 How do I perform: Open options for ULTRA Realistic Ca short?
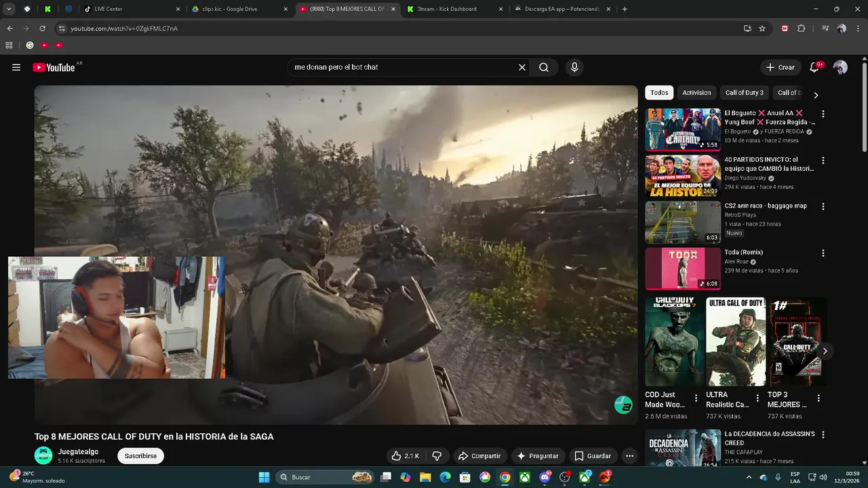pyautogui.click(x=757, y=399)
